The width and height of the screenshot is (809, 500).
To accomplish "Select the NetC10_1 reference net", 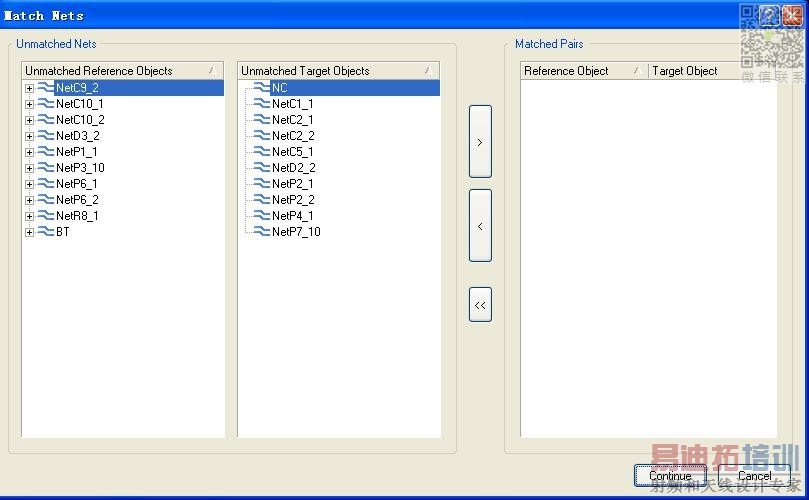I will pos(80,104).
